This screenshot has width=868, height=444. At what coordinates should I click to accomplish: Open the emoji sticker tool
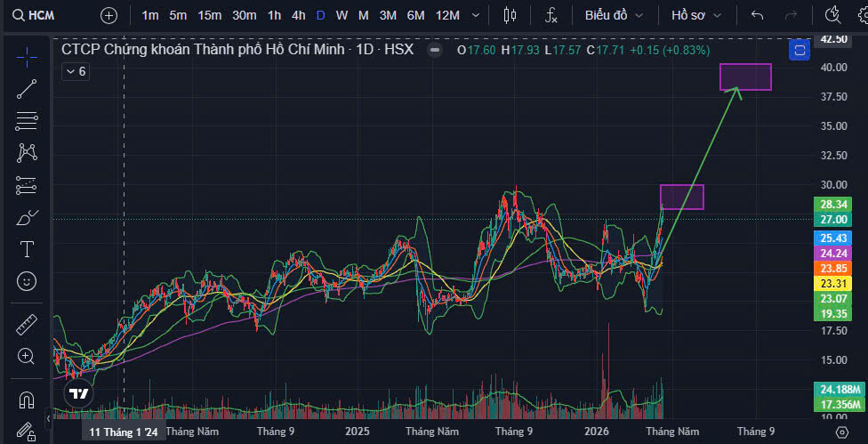(x=27, y=281)
